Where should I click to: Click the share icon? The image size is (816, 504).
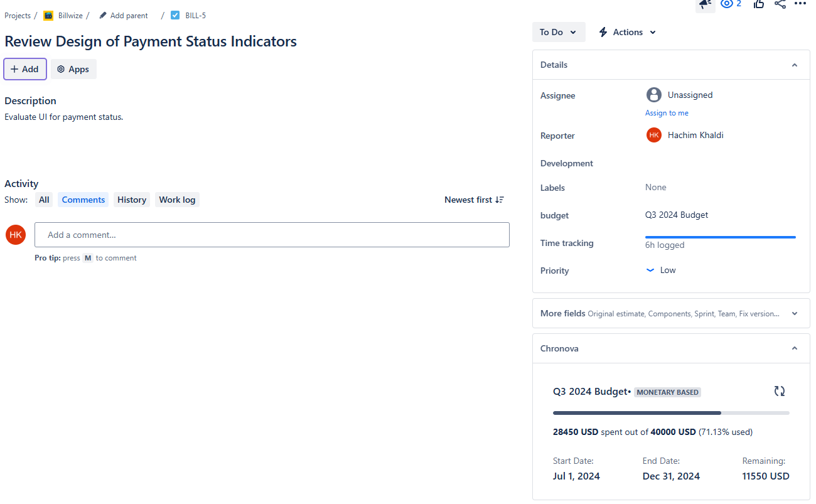coord(780,4)
